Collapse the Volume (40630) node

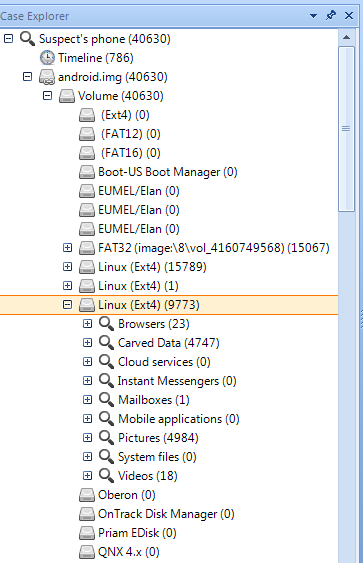click(x=47, y=96)
